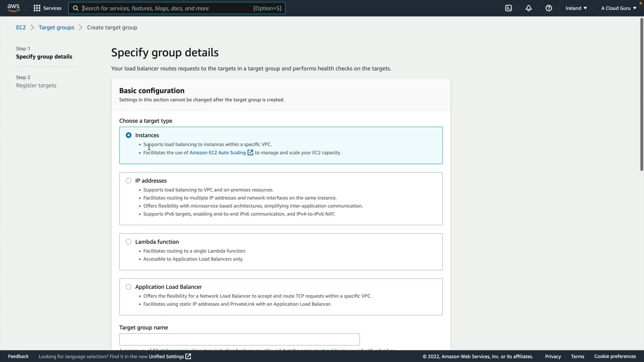
Task: Open the CloudShell terminal icon
Action: [x=508, y=8]
